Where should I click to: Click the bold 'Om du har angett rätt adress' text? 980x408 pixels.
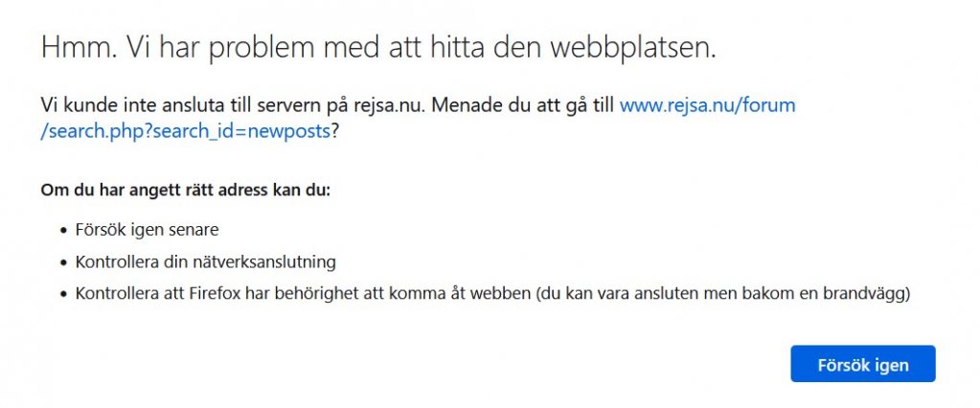(185, 189)
